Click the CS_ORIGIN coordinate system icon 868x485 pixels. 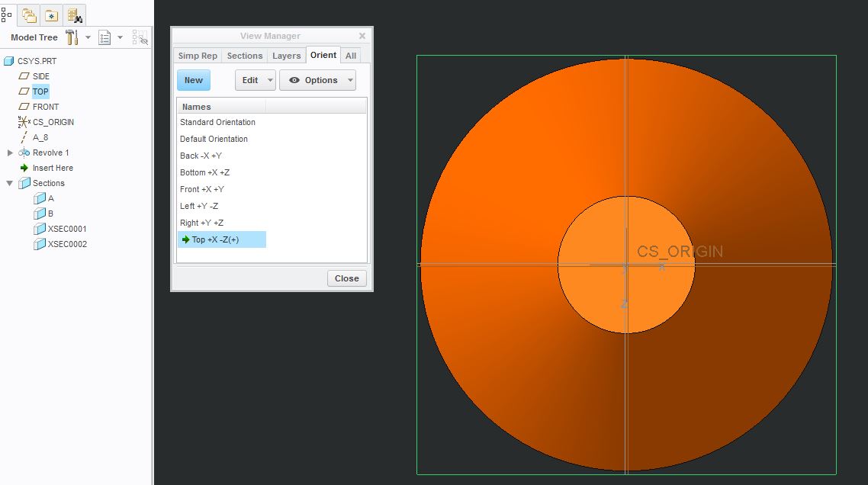click(24, 122)
